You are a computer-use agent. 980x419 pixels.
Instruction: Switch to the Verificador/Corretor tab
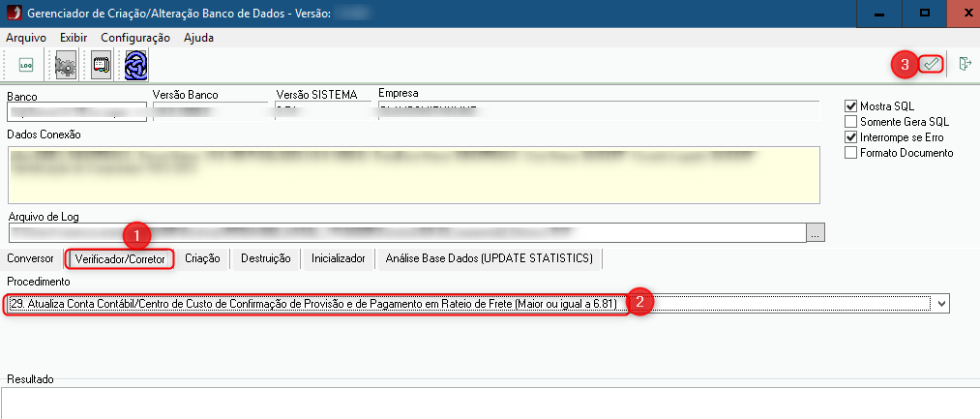[x=121, y=258]
